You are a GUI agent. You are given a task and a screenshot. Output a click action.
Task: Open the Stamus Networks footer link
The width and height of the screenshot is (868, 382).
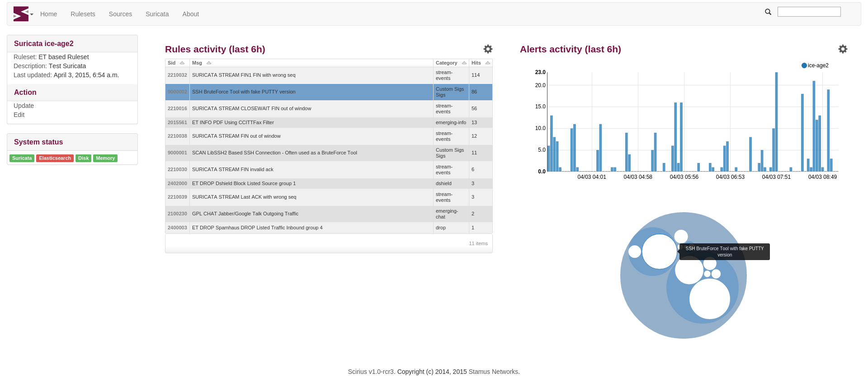[493, 372]
